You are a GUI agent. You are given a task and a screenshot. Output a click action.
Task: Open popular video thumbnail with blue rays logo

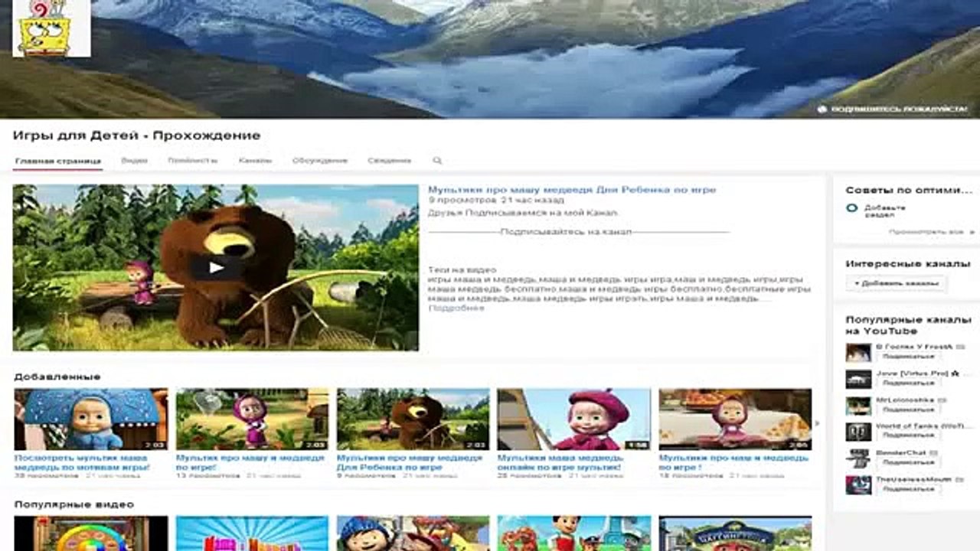pos(252,533)
